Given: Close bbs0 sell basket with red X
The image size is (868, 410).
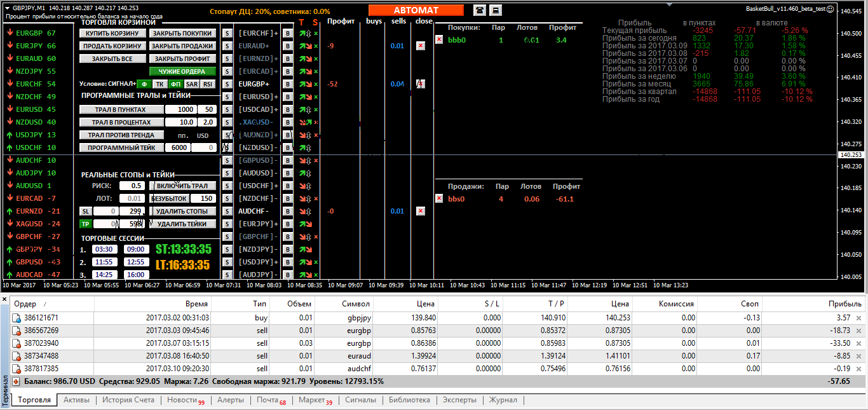Looking at the screenshot, I should 439,198.
